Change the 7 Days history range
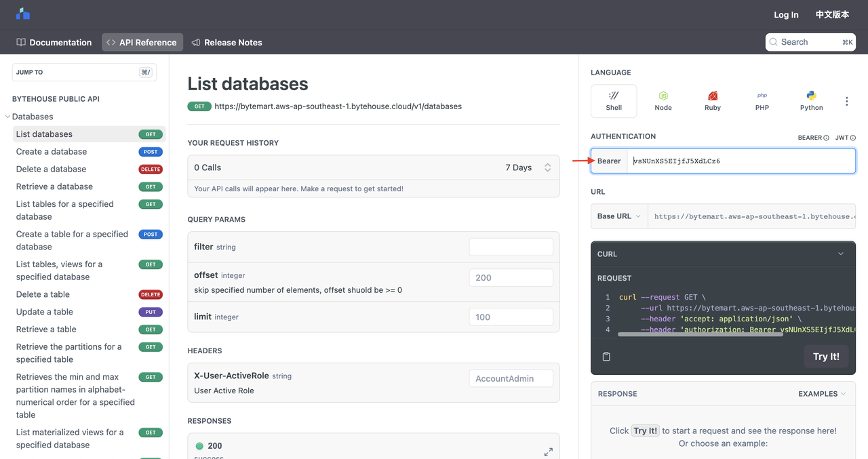This screenshot has width=868, height=459. click(x=529, y=167)
